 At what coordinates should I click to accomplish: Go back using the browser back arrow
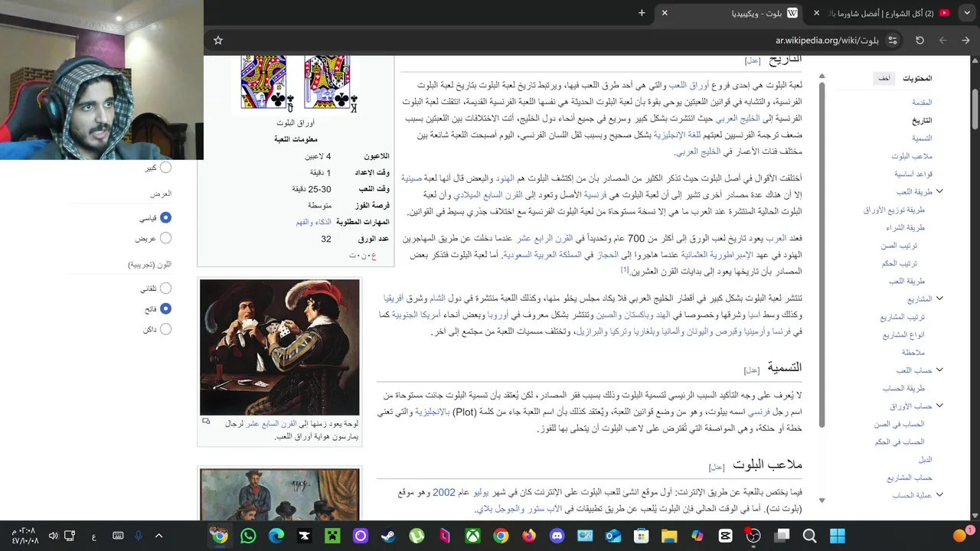coord(965,41)
